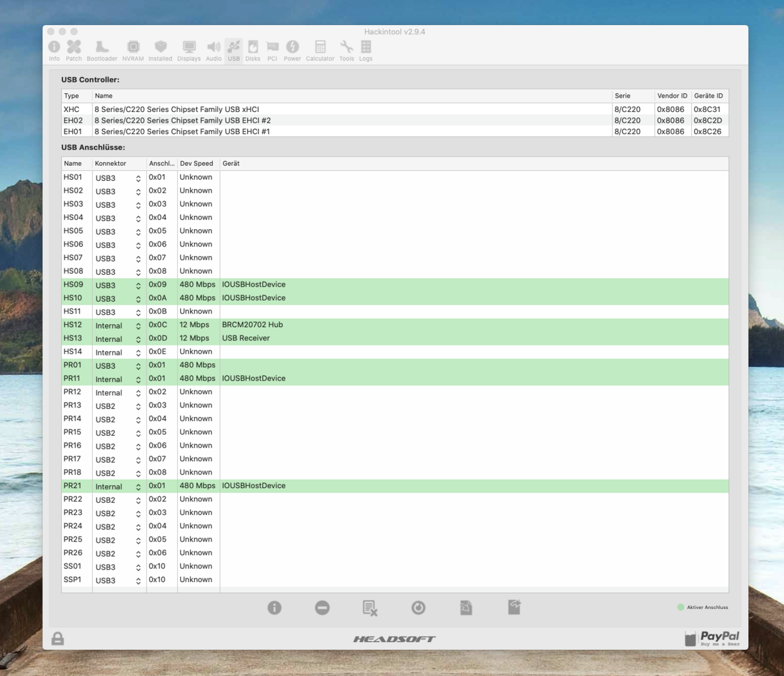This screenshot has height=676, width=784.
Task: Click the USB info button below the table
Action: point(275,608)
